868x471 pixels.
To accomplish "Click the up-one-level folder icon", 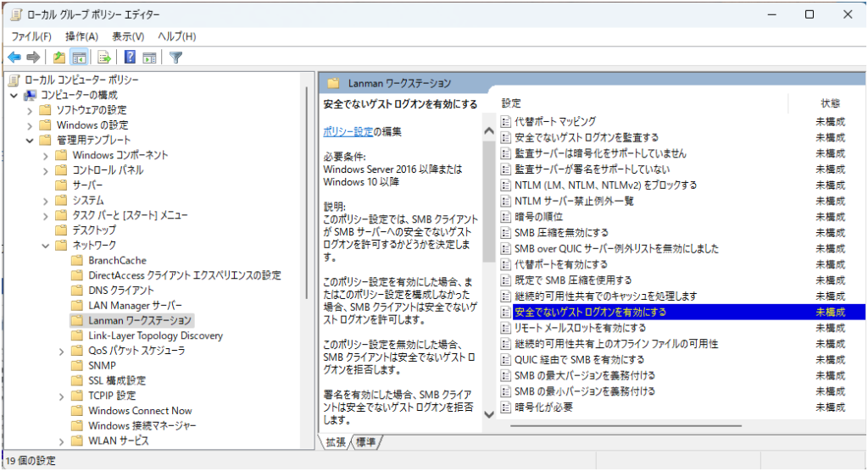I will tap(59, 58).
